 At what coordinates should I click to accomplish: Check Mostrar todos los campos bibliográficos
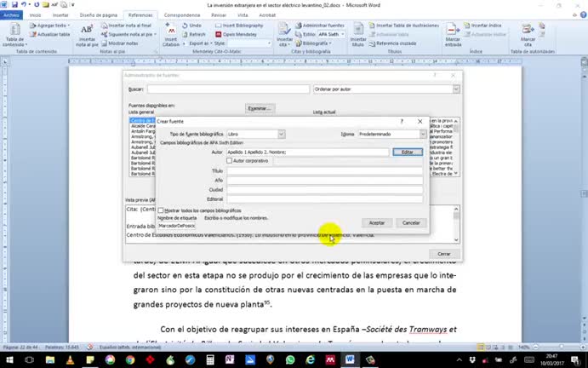click(x=161, y=210)
